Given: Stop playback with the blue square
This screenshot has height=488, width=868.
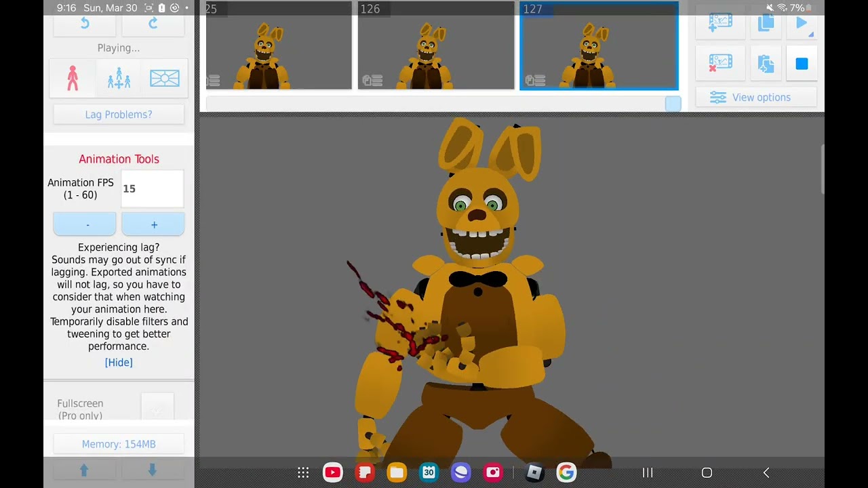Looking at the screenshot, I should [x=802, y=64].
